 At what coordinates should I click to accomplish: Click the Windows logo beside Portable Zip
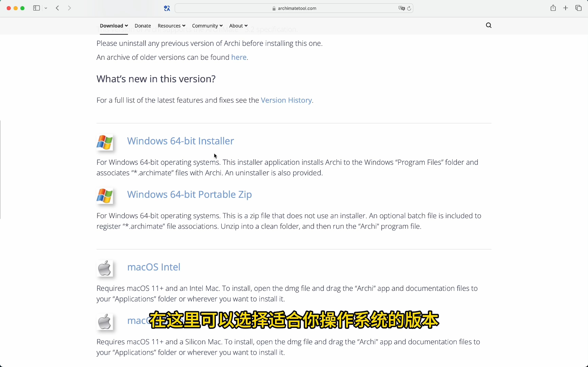[x=105, y=196]
